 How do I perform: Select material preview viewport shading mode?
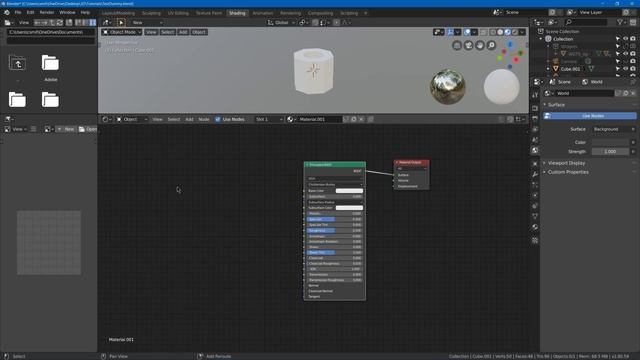click(507, 32)
